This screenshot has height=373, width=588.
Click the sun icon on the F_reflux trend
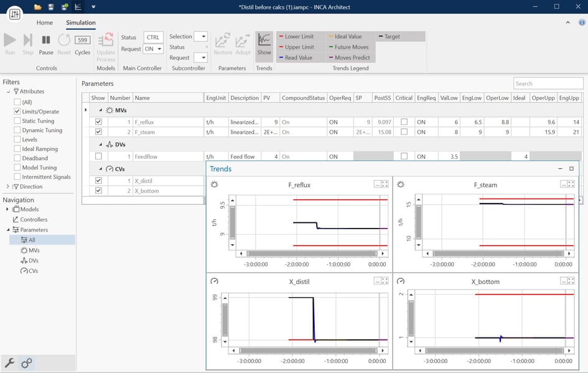[x=213, y=184]
